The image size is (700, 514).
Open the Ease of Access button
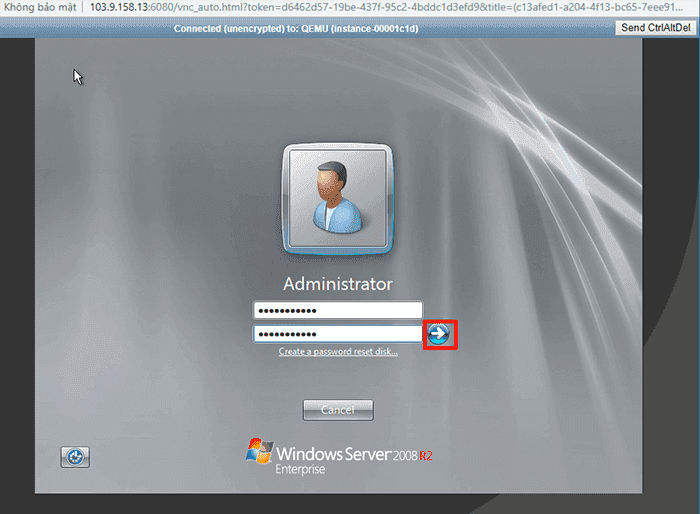point(75,457)
